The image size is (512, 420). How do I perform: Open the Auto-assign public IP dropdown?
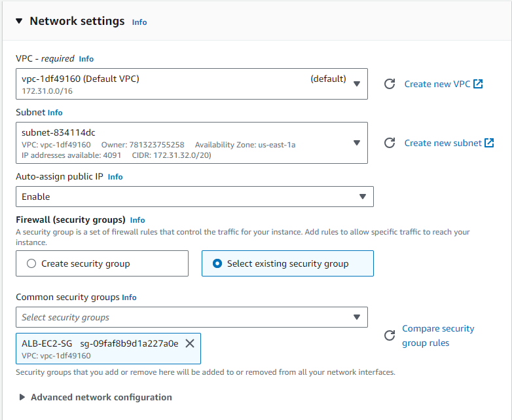coord(194,197)
